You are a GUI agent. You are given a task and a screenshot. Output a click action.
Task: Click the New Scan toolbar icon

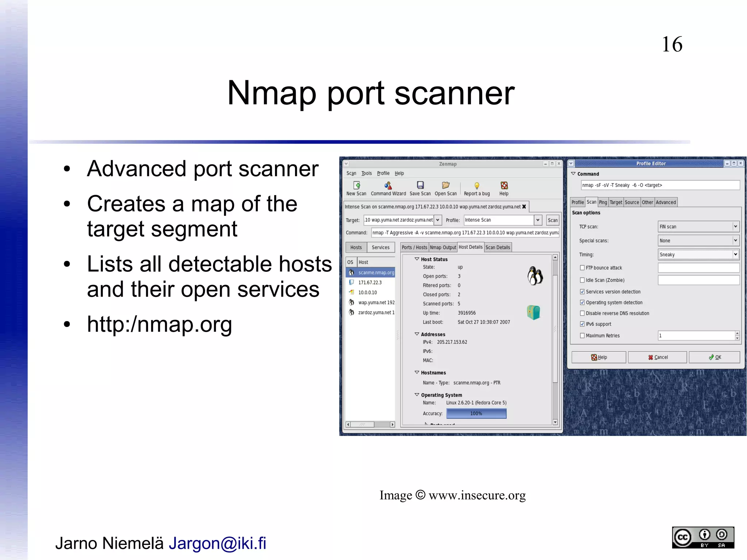click(357, 185)
